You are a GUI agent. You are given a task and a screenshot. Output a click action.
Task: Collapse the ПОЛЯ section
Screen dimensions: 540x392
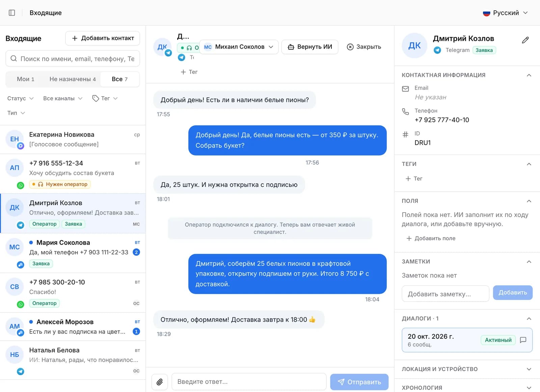(x=529, y=201)
